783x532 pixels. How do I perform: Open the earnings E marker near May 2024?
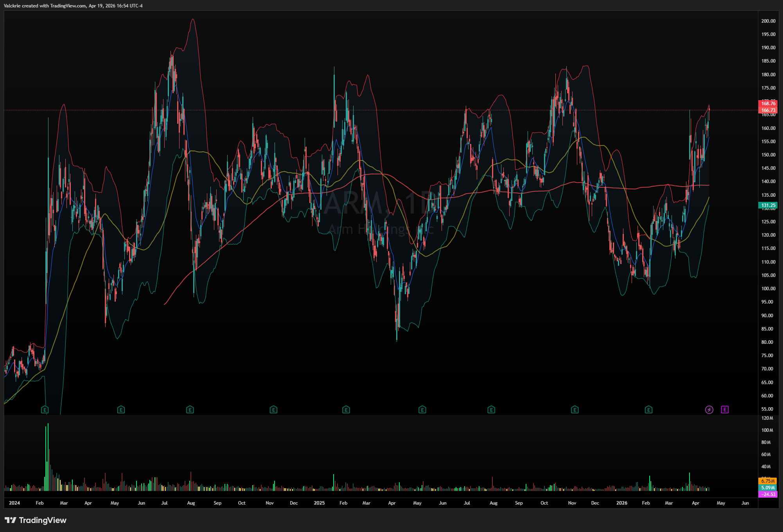121,410
